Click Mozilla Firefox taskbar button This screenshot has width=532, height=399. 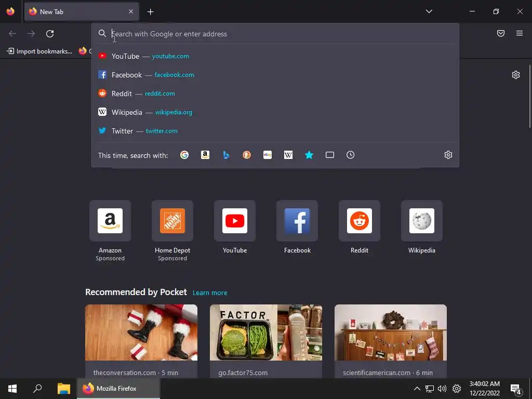point(118,389)
